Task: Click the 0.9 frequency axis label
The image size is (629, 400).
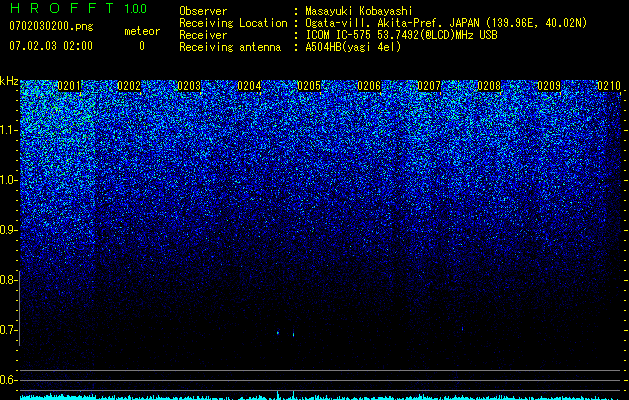Action: pos(8,230)
